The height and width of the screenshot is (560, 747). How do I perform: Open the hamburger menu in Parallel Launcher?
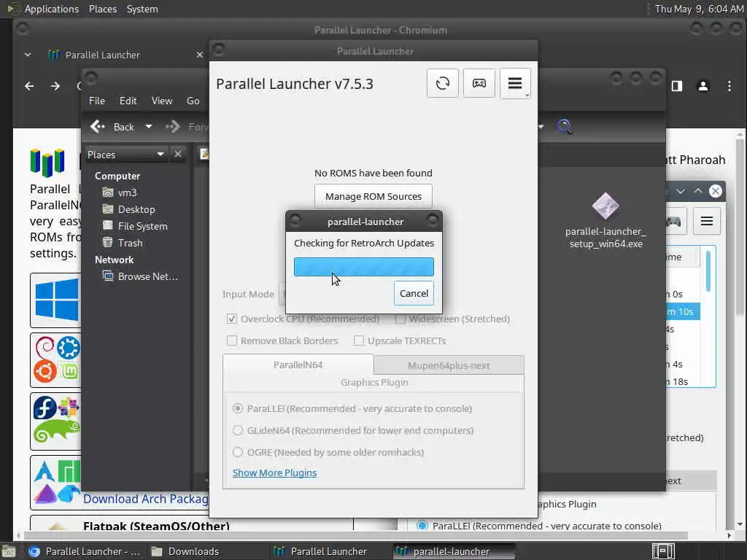(x=515, y=83)
